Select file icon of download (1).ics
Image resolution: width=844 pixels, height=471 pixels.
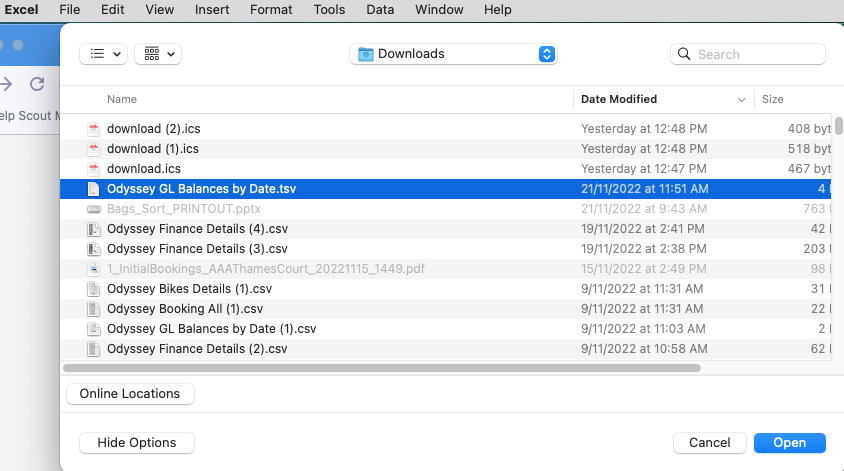coord(94,149)
